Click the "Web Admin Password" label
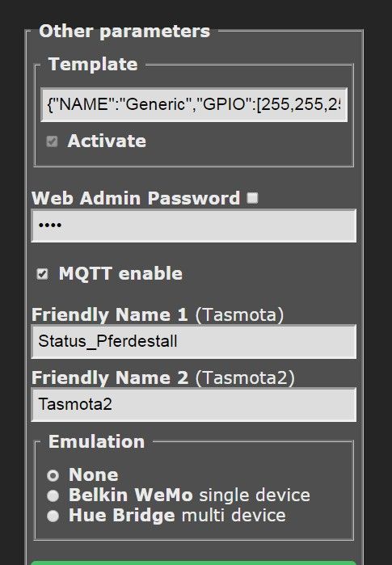Image resolution: width=392 pixels, height=565 pixels. click(136, 198)
